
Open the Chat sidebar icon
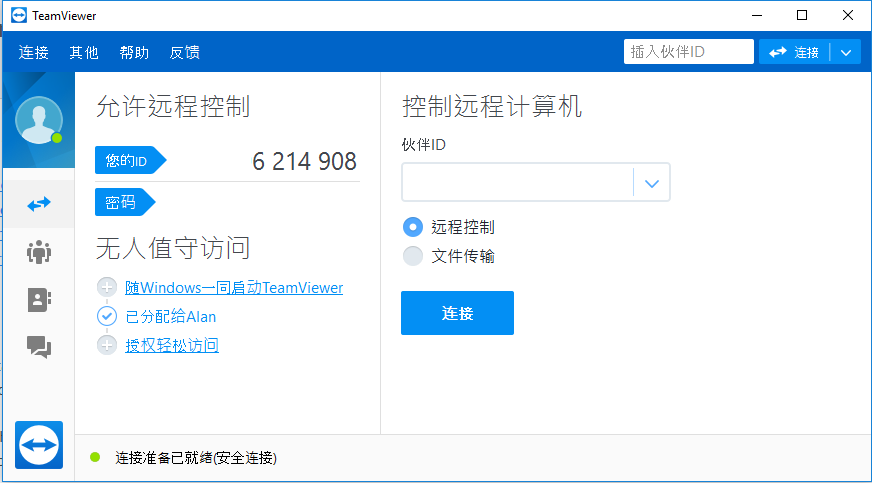pyautogui.click(x=39, y=347)
